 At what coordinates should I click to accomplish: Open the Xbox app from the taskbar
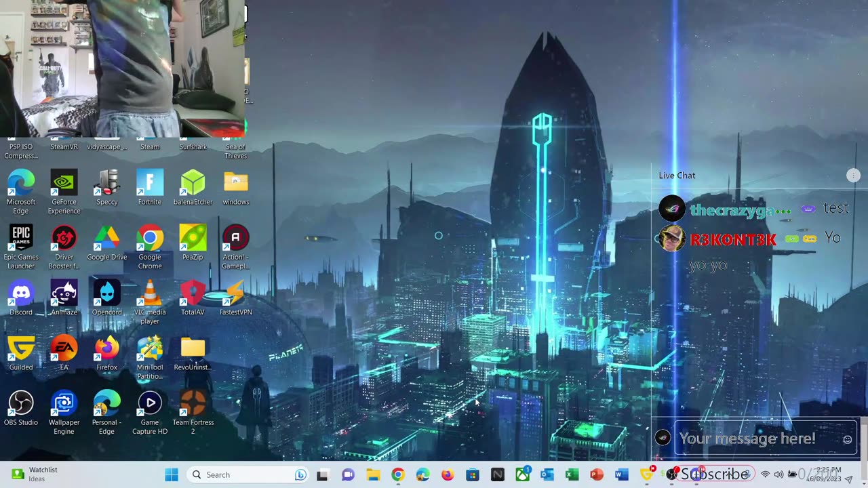pyautogui.click(x=523, y=474)
